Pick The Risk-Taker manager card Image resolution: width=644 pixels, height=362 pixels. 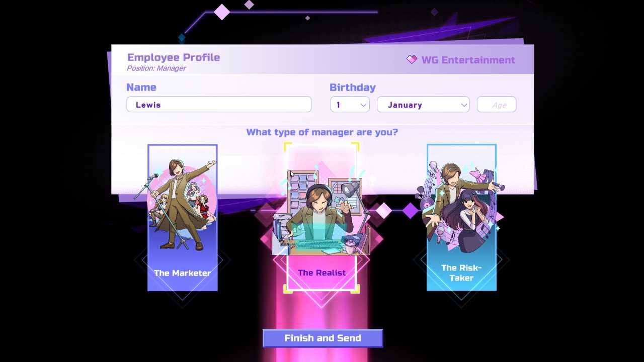tap(461, 218)
